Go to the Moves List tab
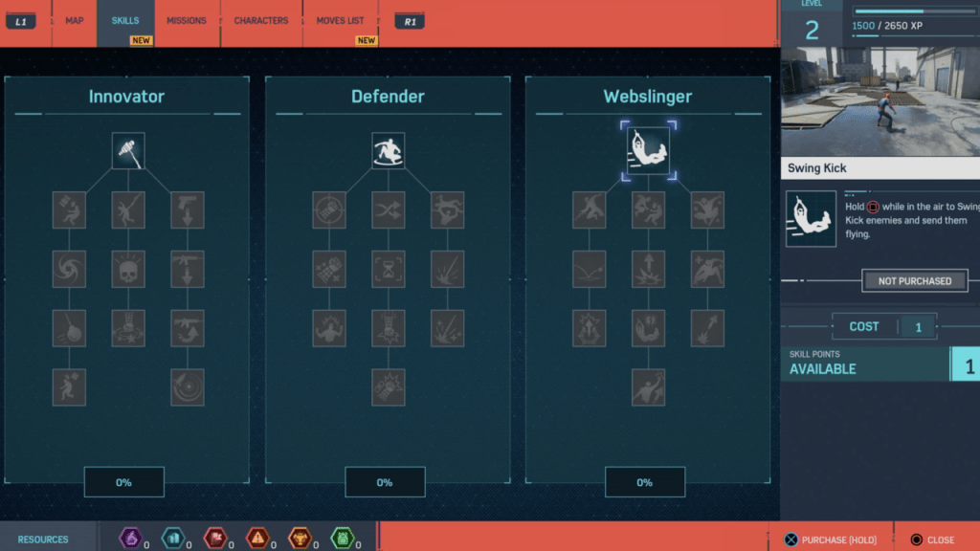The image size is (980, 551). pyautogui.click(x=340, y=21)
